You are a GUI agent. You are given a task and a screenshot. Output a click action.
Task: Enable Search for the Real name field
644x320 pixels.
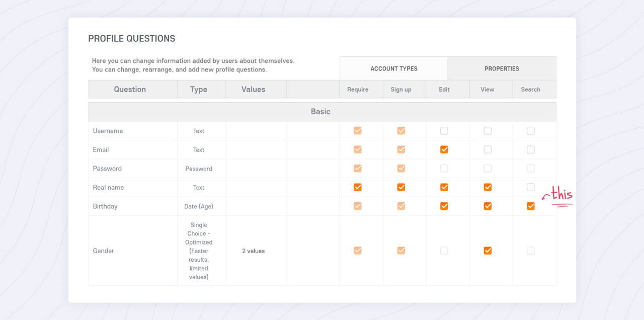[x=531, y=187]
